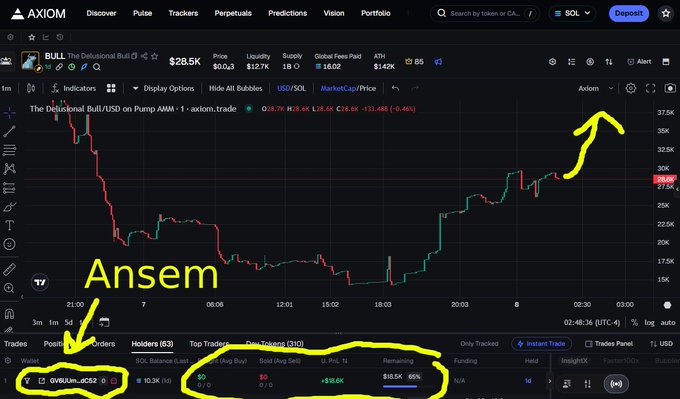The image size is (680, 399).
Task: Open the chart layout grid icon
Action: pos(111,88)
